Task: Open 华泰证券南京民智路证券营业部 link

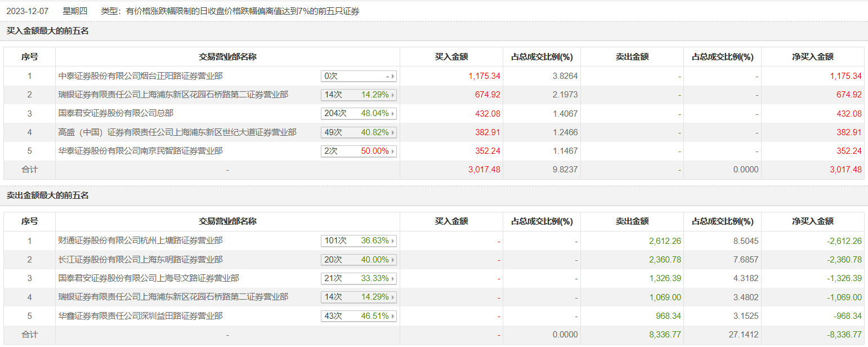Action: click(140, 151)
